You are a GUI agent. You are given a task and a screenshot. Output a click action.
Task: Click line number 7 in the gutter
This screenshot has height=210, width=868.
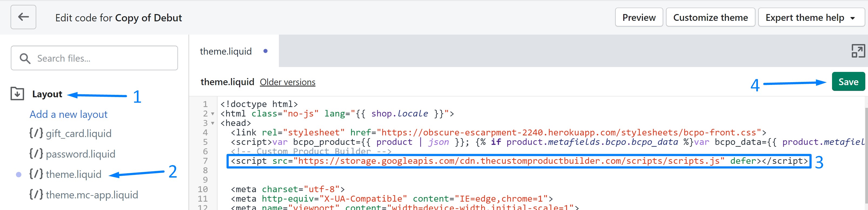[205, 161]
